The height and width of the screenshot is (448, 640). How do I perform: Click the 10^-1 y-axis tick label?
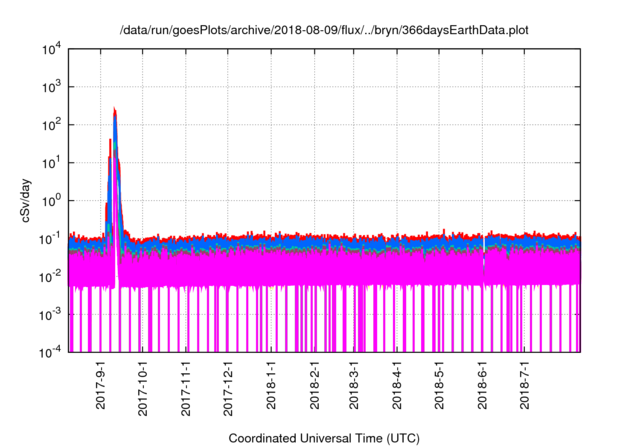[50, 239]
